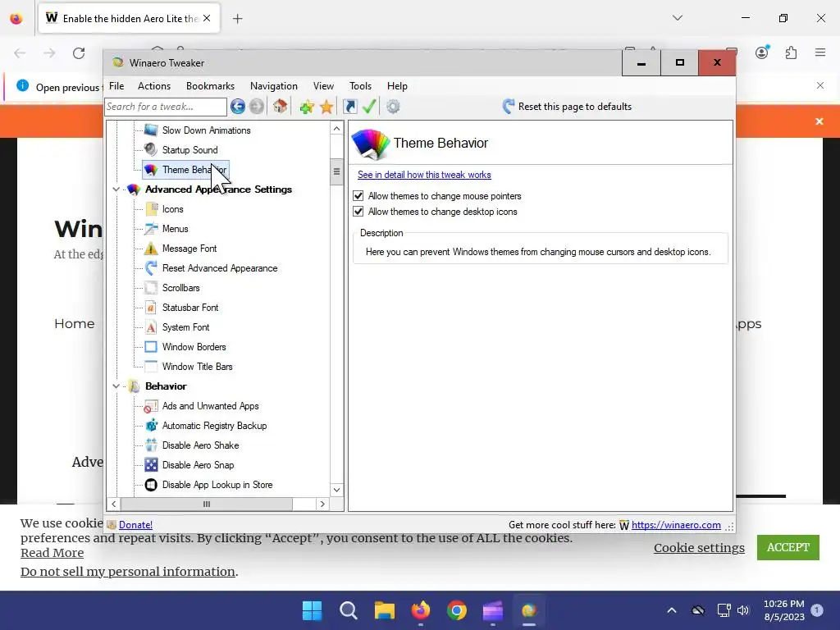Open Firefox list all tabs dropdown
Viewport: 840px width, 630px height.
(677, 18)
